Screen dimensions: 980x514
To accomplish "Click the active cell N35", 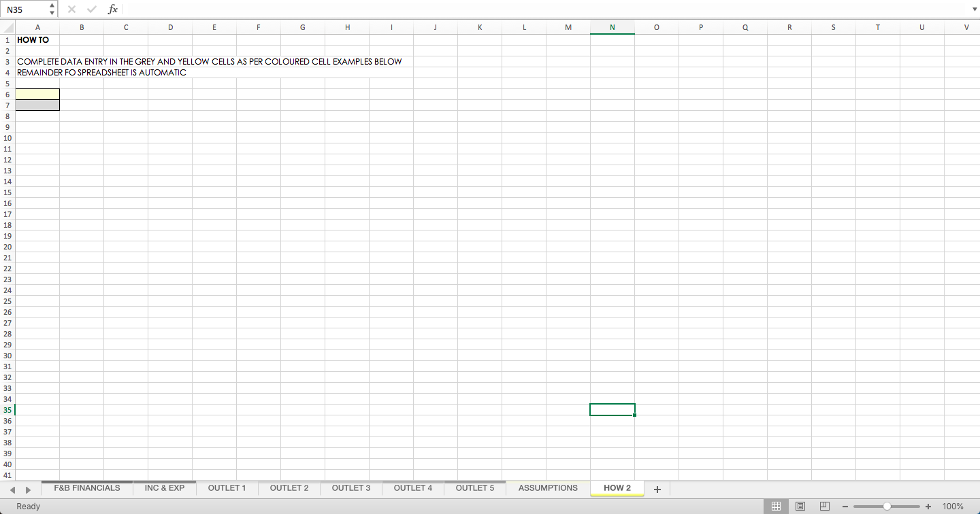I will [612, 409].
